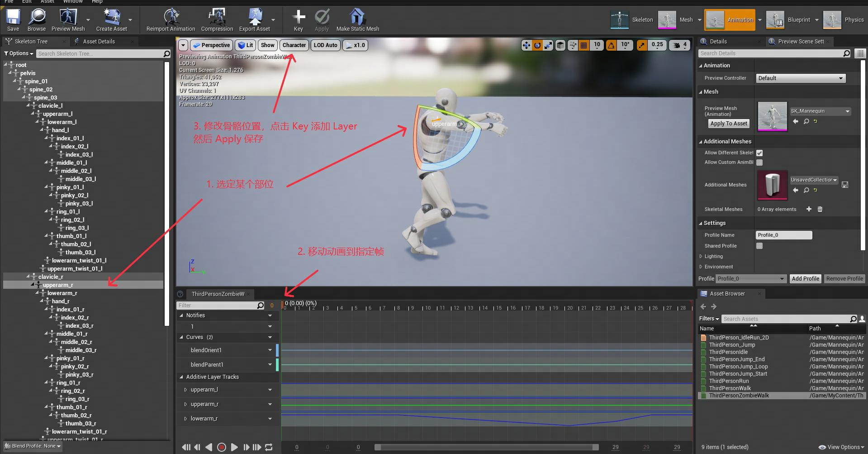The image size is (868, 454).
Task: Enable Allow Custom AnimBP checkbox
Action: coord(759,162)
